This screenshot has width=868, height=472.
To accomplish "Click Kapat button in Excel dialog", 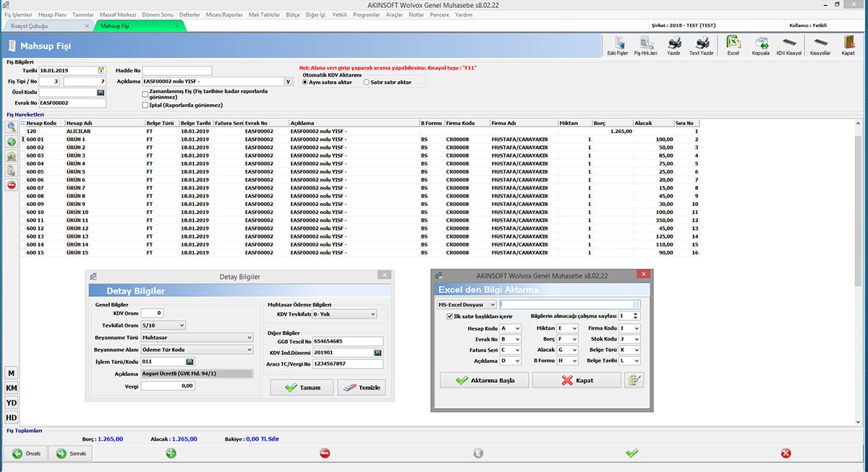I will pos(576,380).
